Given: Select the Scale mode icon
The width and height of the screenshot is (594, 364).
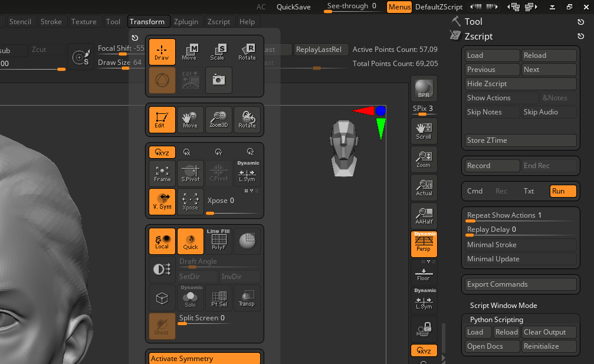Looking at the screenshot, I should click(x=218, y=51).
